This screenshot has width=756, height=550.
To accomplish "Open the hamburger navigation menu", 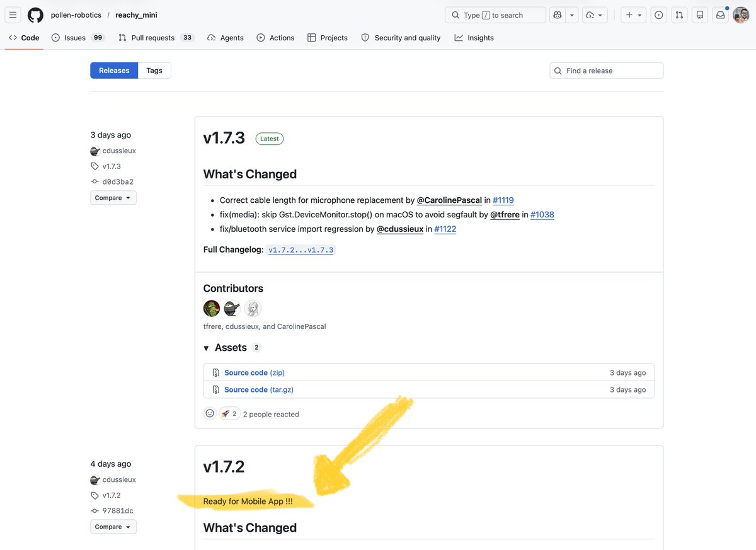I will [x=13, y=15].
